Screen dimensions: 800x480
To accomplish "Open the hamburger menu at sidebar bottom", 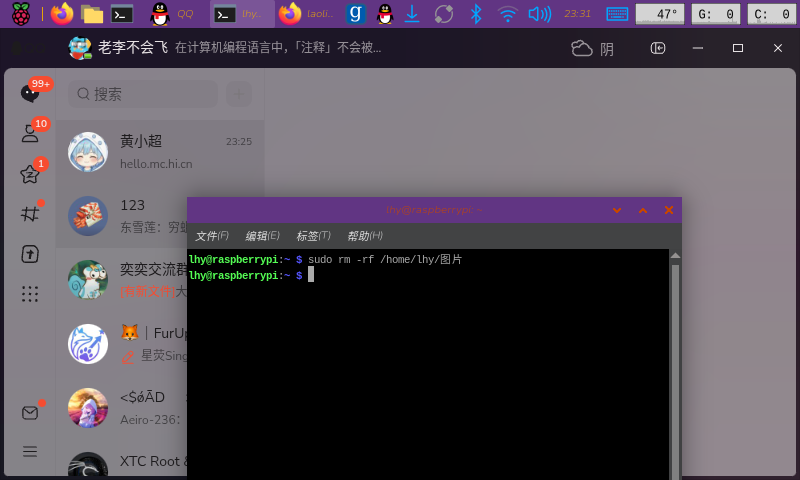I will click(x=30, y=451).
